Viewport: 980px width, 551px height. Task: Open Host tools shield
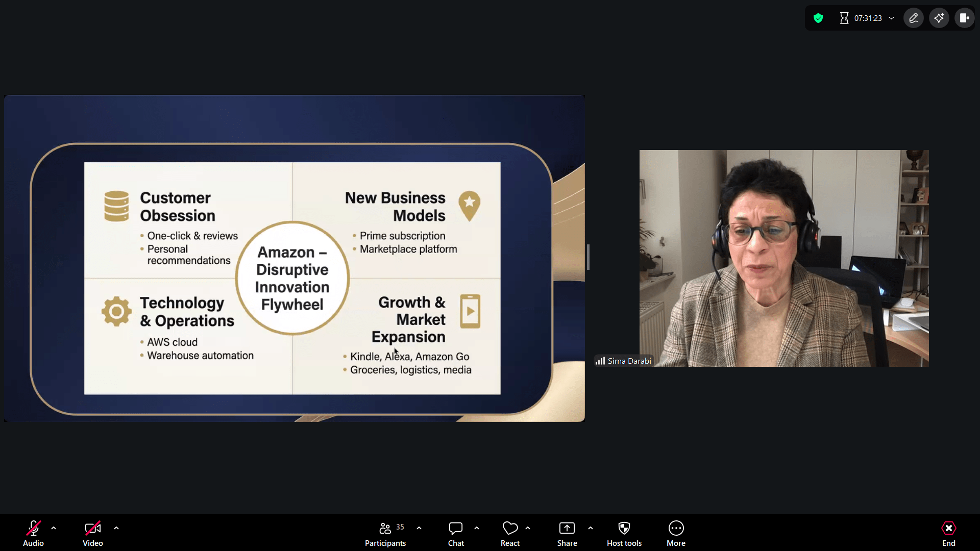pyautogui.click(x=624, y=533)
